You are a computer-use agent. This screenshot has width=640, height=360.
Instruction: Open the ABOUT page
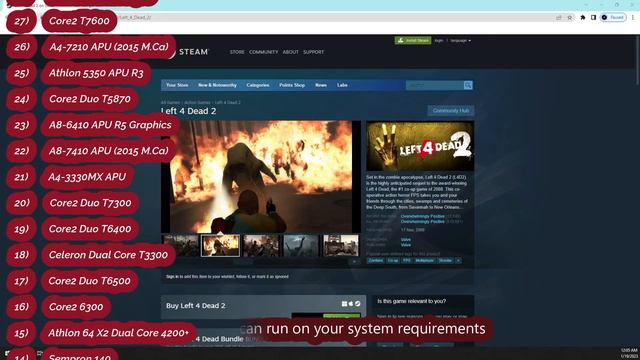click(x=290, y=52)
